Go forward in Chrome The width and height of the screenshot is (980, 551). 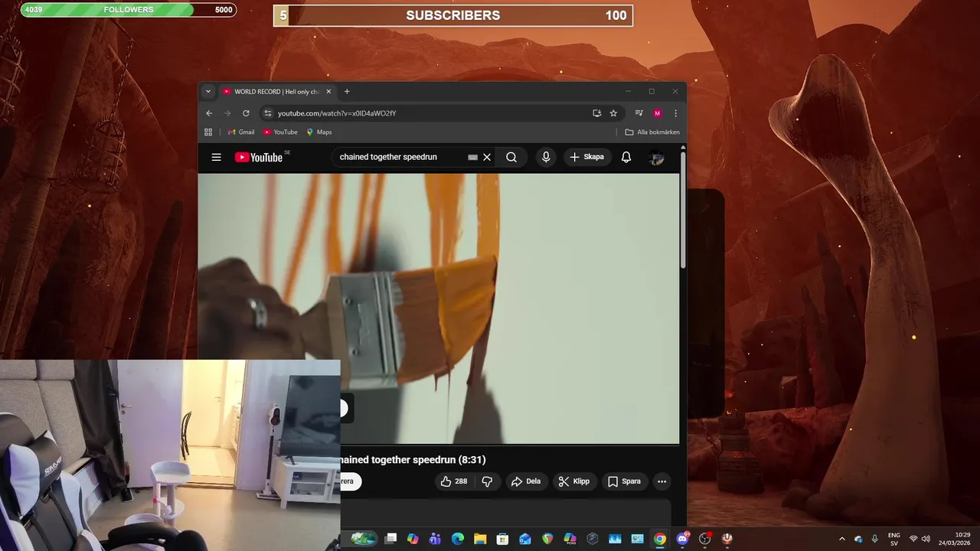227,113
